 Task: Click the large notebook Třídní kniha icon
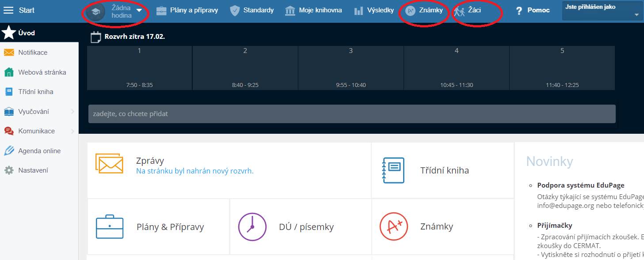393,170
